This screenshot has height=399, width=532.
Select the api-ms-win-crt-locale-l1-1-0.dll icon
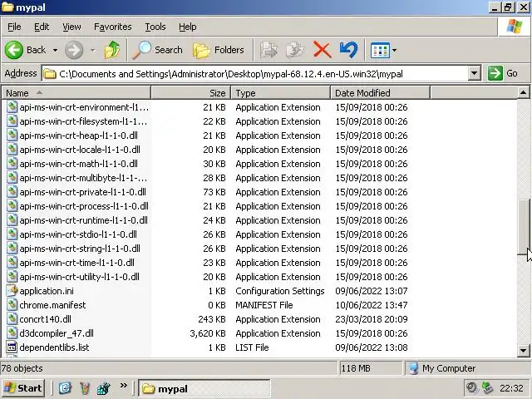(x=12, y=150)
